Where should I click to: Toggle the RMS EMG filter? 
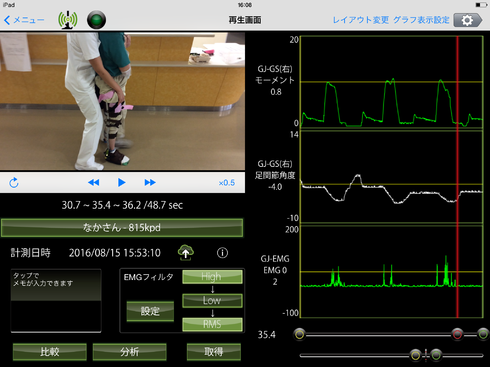pyautogui.click(x=212, y=324)
